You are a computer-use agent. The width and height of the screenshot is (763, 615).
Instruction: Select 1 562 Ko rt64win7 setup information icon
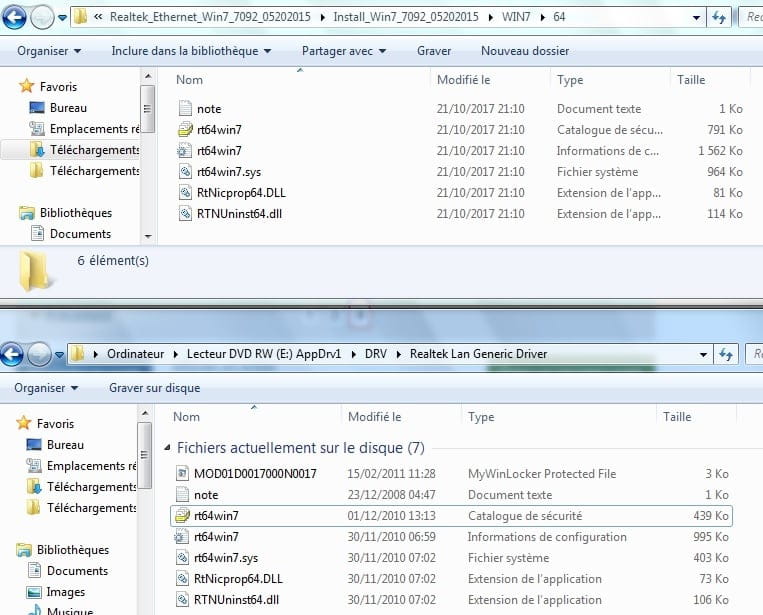(185, 150)
